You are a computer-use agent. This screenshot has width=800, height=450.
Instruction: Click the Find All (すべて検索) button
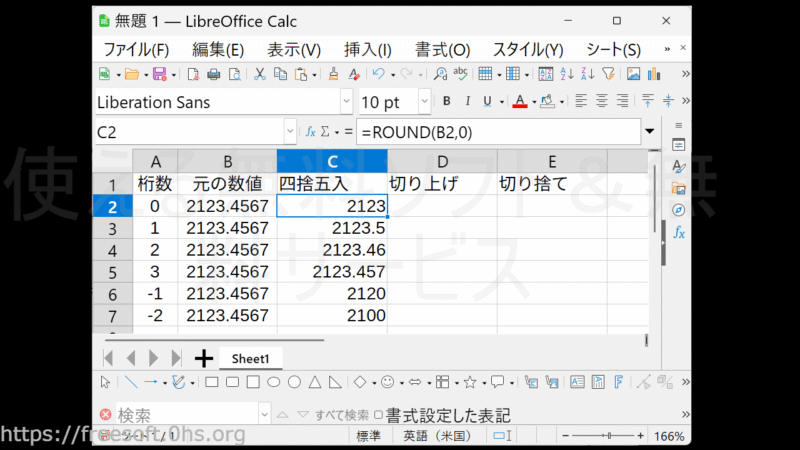pos(342,415)
